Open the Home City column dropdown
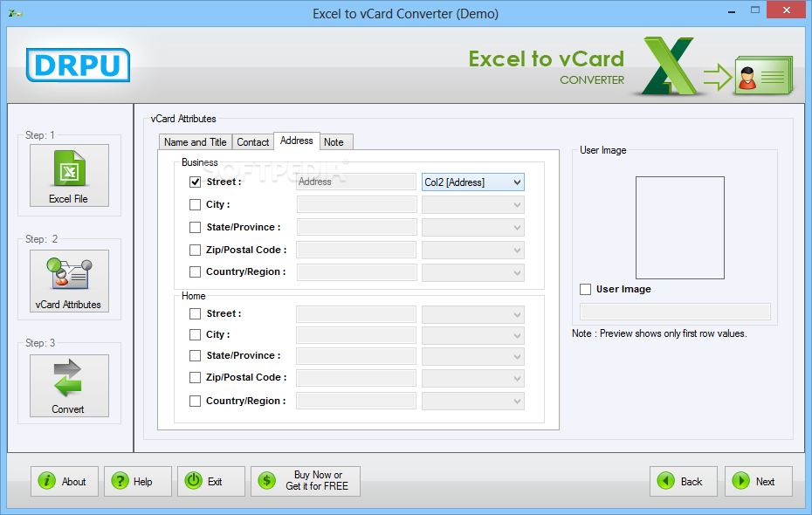Image resolution: width=812 pixels, height=515 pixels. coord(473,336)
